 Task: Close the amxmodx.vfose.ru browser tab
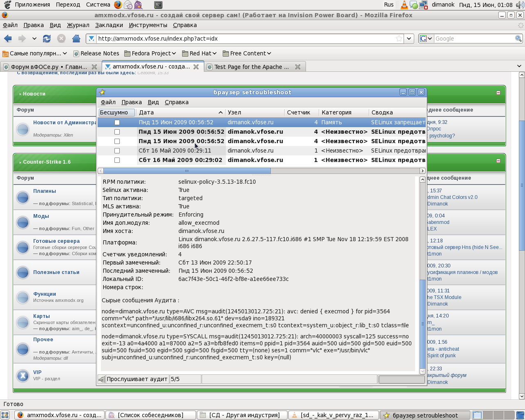196,67
